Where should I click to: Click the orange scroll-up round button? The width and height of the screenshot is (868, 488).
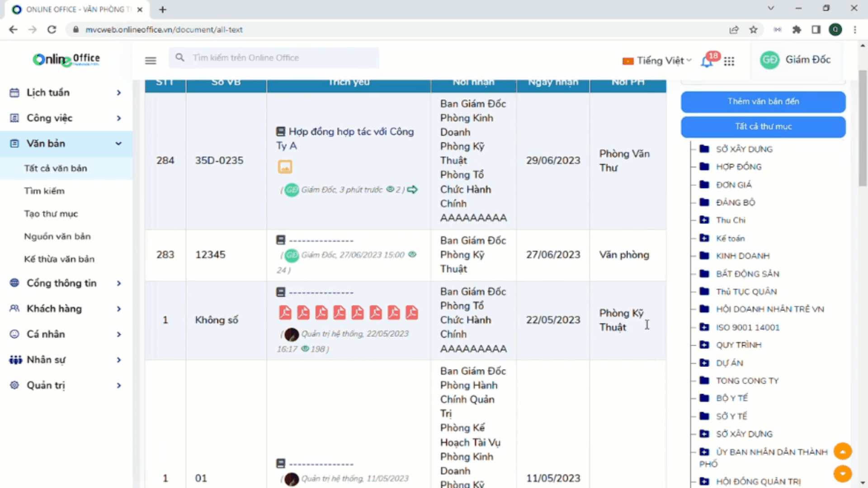pos(843,451)
